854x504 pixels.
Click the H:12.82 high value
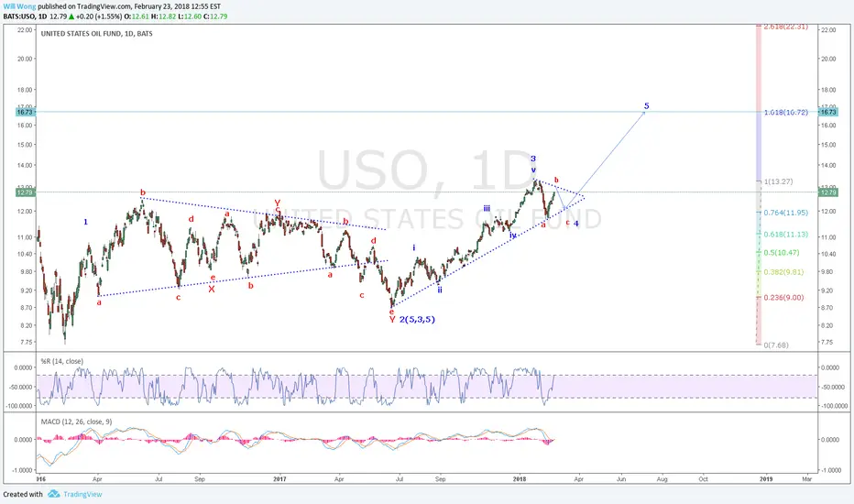(163, 16)
